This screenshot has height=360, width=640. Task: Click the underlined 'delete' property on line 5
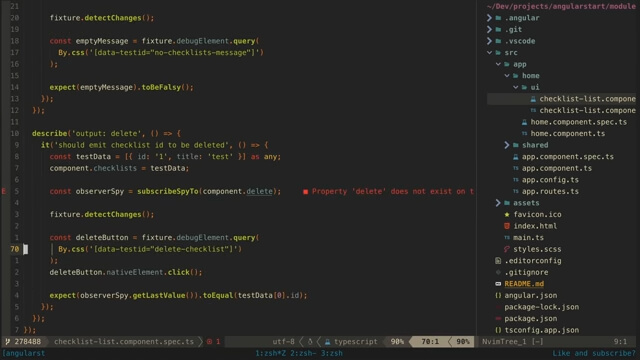pyautogui.click(x=259, y=191)
